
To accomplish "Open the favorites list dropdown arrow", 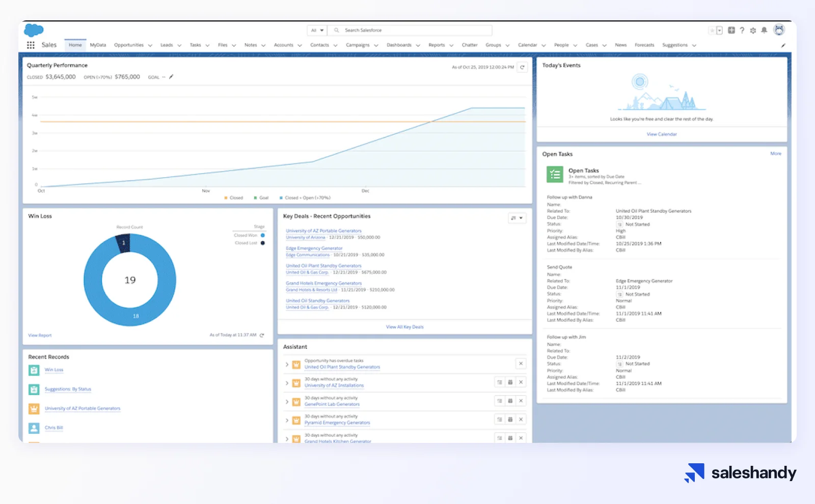I will click(x=719, y=31).
